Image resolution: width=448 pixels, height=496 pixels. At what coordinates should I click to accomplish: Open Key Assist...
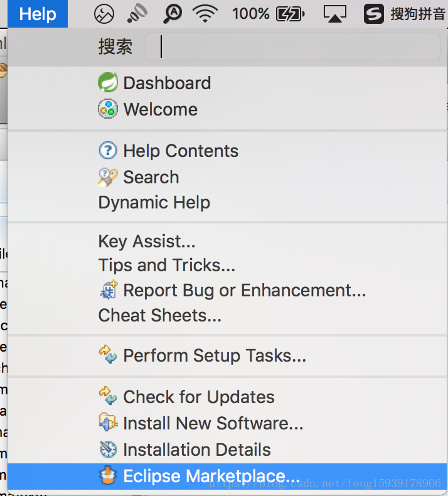coord(227,241)
